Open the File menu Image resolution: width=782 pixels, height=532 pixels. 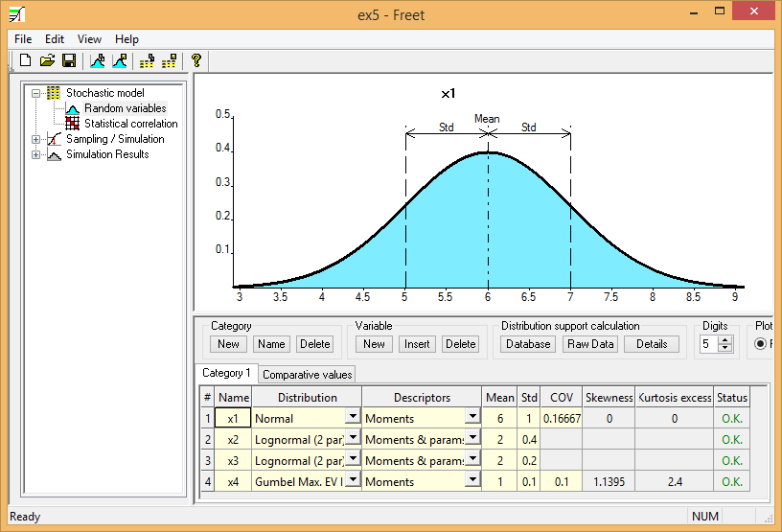point(23,39)
